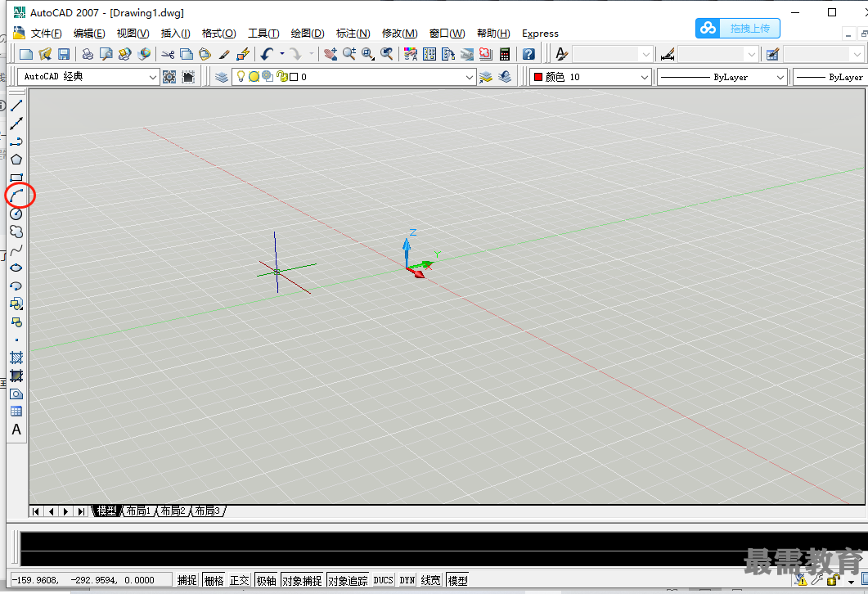Click the 模型 status bar button
This screenshot has height=594, width=868.
coord(457,580)
